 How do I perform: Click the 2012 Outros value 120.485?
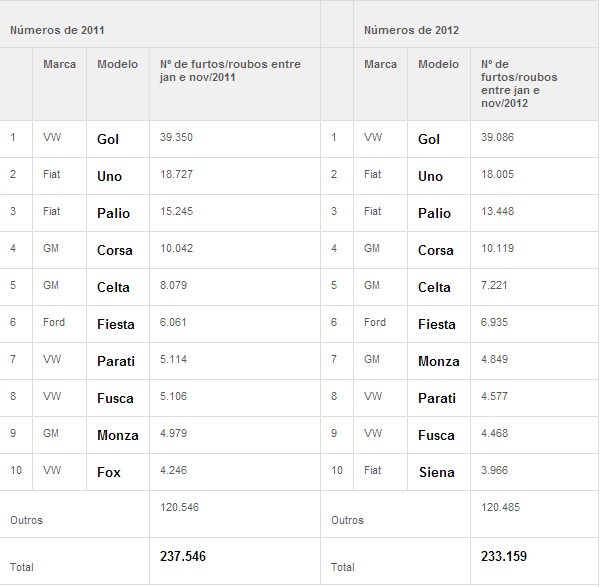point(500,508)
